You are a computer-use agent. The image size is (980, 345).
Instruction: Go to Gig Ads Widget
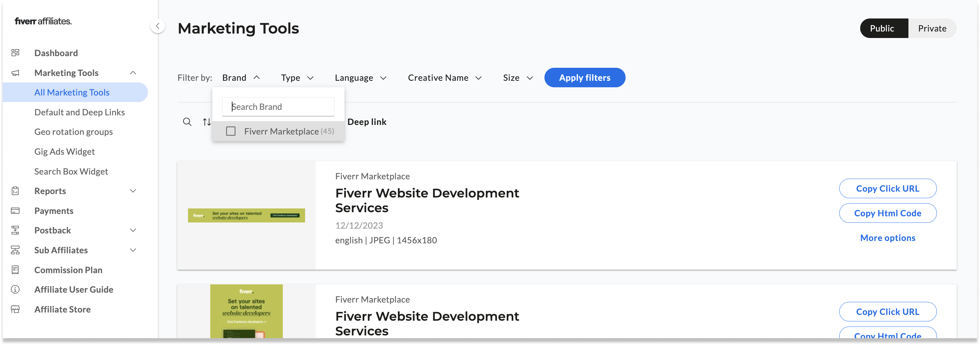(64, 151)
